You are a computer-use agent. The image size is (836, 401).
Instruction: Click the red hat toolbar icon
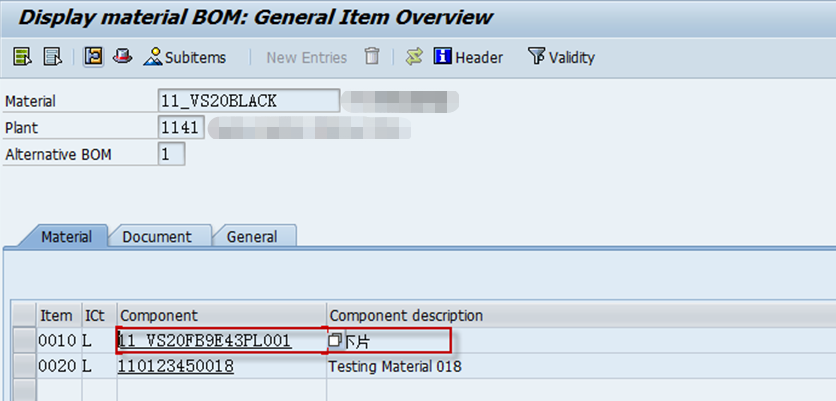coord(122,57)
